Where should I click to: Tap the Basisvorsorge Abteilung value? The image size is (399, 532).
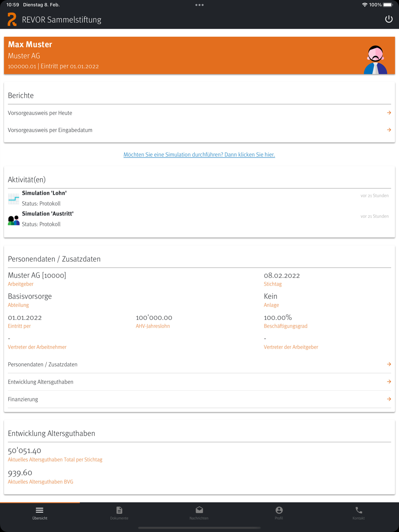click(x=30, y=296)
